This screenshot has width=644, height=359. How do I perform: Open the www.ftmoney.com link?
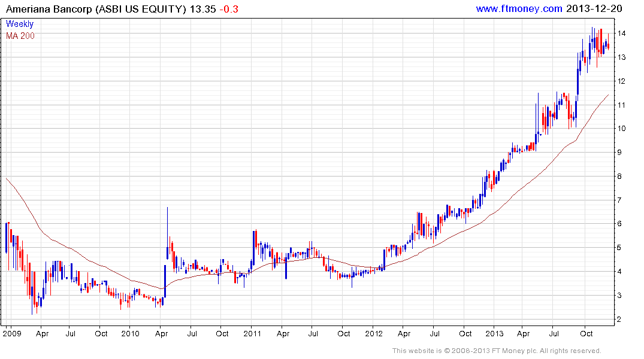(519, 8)
